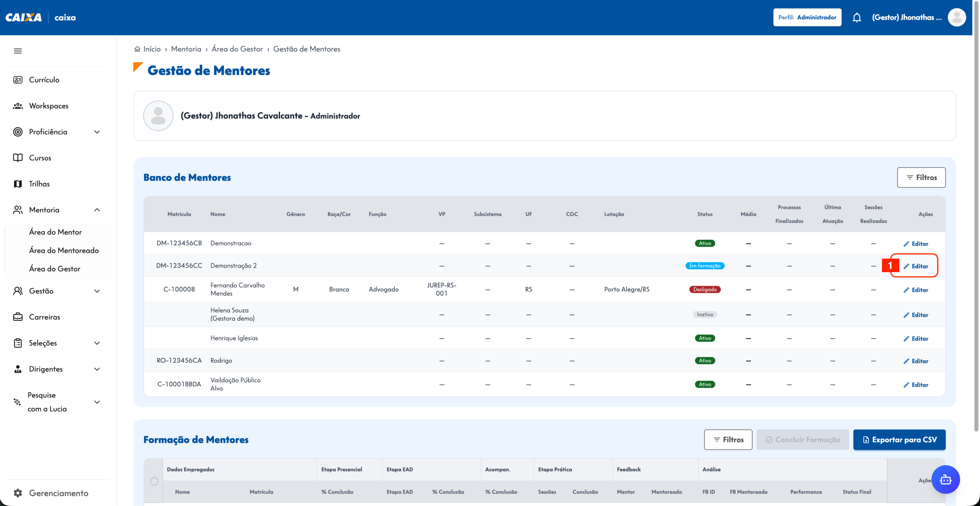Click Perfil: Administrador button
The height and width of the screenshot is (506, 980).
click(x=807, y=17)
